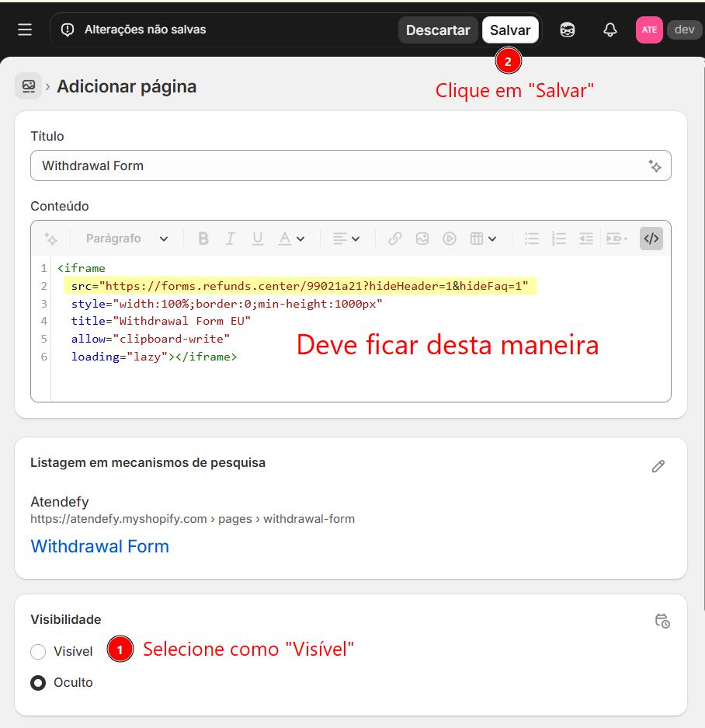This screenshot has height=728, width=705.
Task: Open the text alignment dropdown
Action: click(x=346, y=239)
